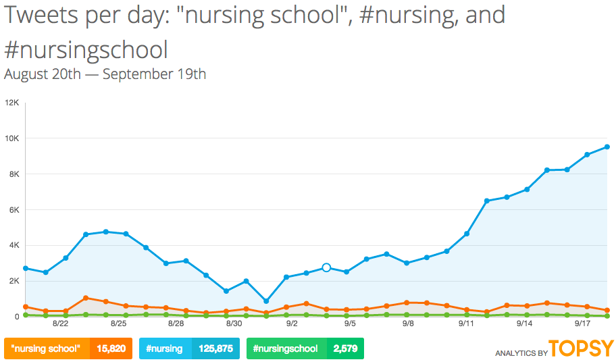Click the 9/17 date label on axis
616x364 pixels.
click(583, 323)
